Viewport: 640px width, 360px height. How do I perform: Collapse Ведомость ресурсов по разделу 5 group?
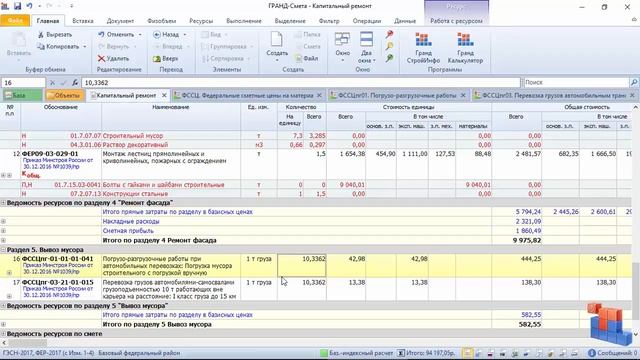[x=3, y=306]
